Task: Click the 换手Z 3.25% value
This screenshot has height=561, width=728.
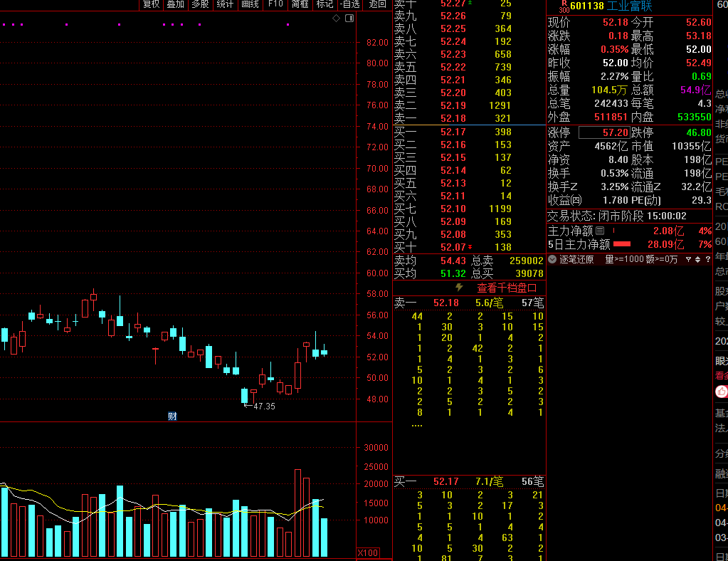Action: tap(614, 187)
